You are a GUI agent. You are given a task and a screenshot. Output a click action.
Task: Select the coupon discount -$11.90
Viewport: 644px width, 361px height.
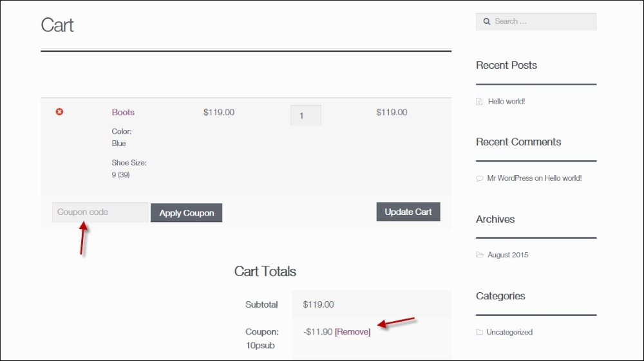pos(318,331)
